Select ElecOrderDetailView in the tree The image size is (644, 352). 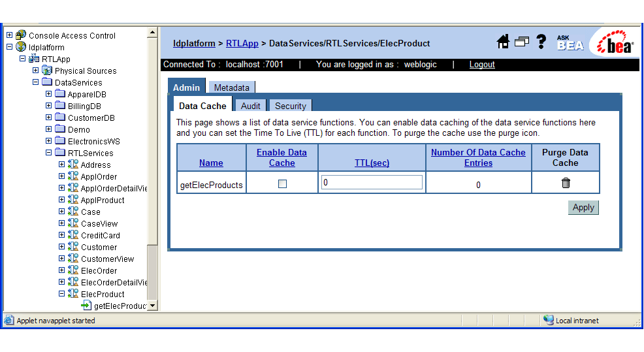[x=114, y=282]
